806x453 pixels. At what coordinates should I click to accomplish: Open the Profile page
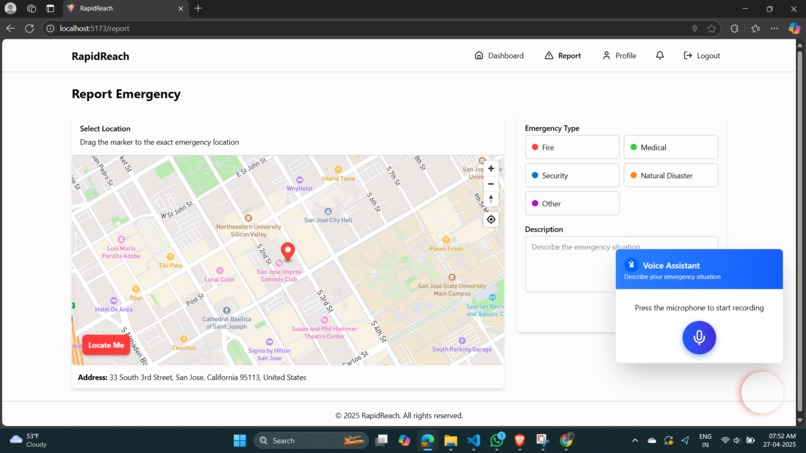pos(619,56)
